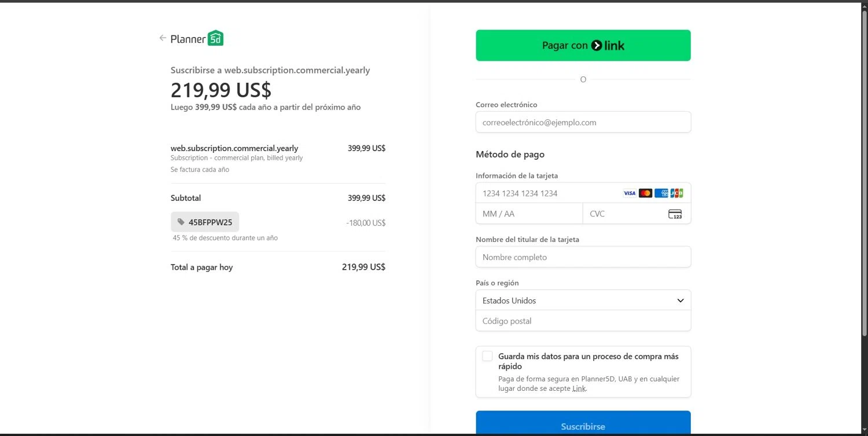Image resolution: width=868 pixels, height=436 pixels.
Task: Open the País o región dropdown
Action: pos(583,301)
